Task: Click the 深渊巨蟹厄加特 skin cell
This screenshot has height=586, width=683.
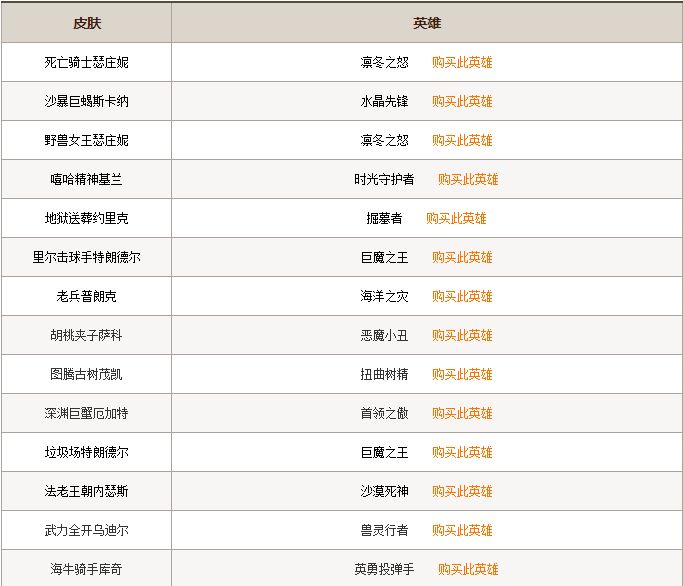Action: pos(87,413)
